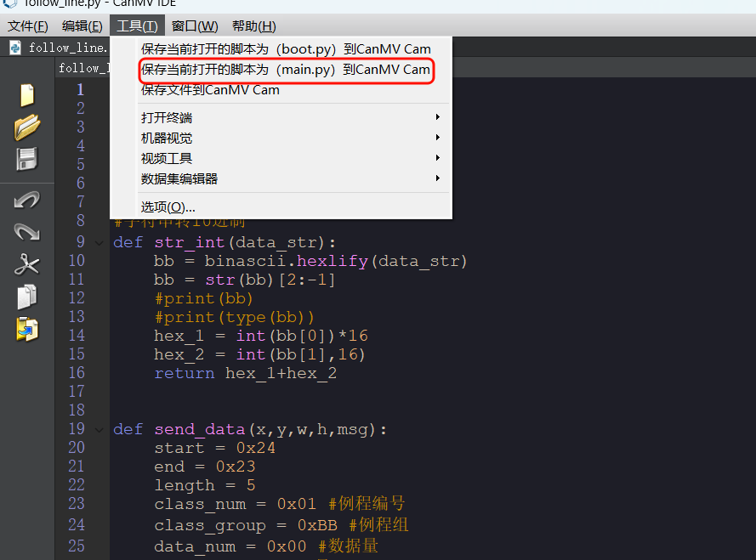Select the Copy documents icon
This screenshot has width=756, height=560.
click(x=27, y=297)
